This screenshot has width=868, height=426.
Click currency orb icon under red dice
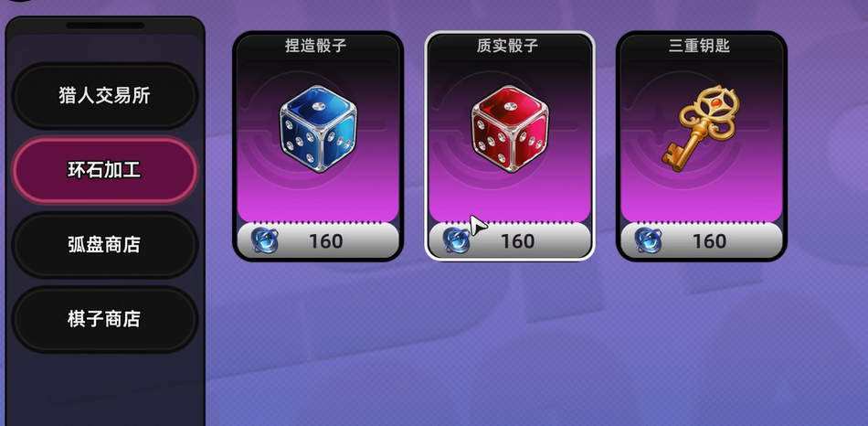[x=456, y=241]
